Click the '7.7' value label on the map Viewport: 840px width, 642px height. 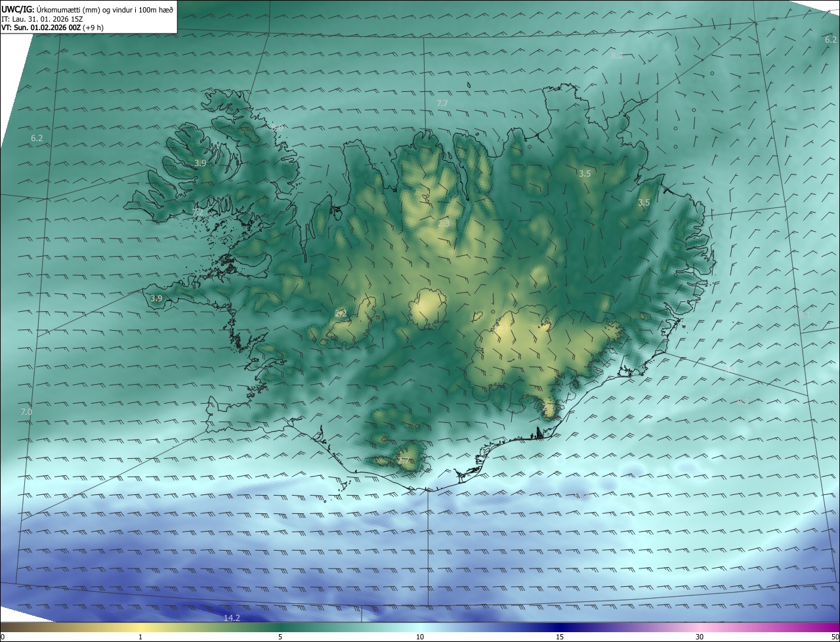tap(442, 104)
